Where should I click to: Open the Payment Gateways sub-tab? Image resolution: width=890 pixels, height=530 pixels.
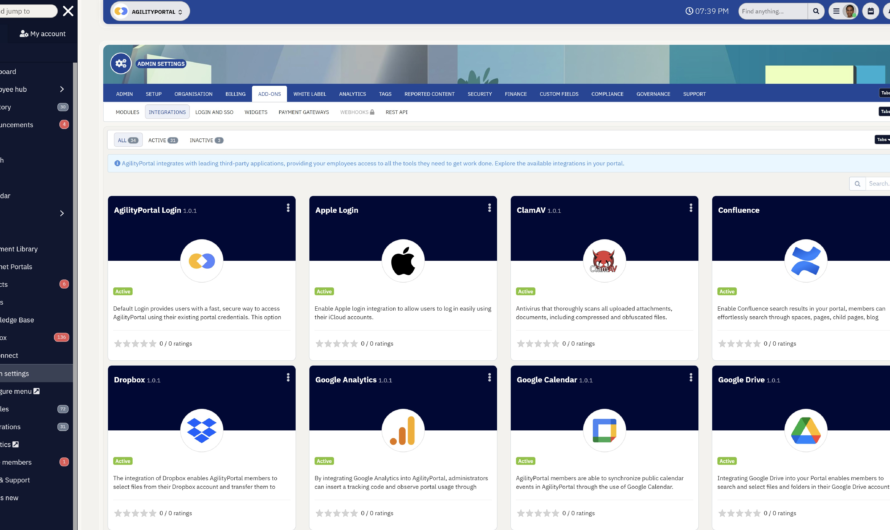point(304,112)
